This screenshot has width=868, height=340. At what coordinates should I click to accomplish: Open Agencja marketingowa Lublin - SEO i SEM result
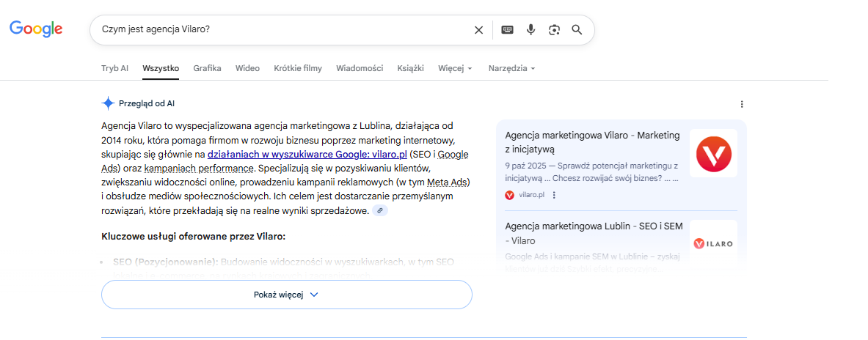click(x=594, y=233)
